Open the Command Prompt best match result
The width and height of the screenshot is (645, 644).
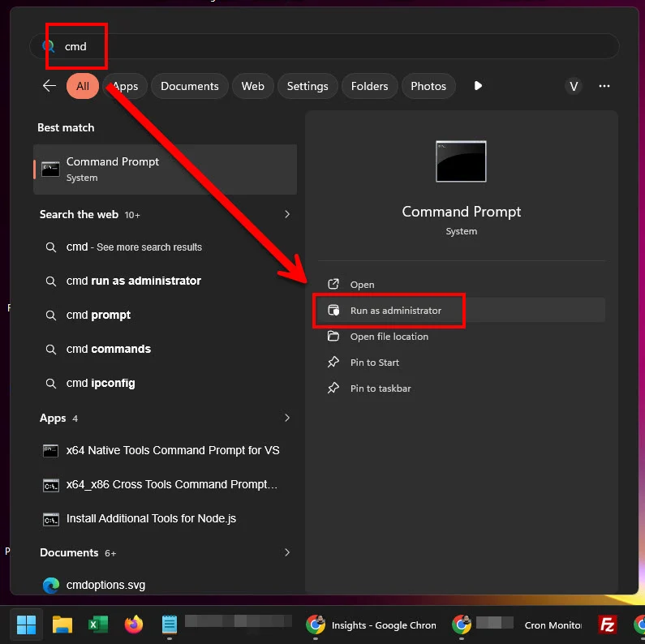tap(165, 170)
